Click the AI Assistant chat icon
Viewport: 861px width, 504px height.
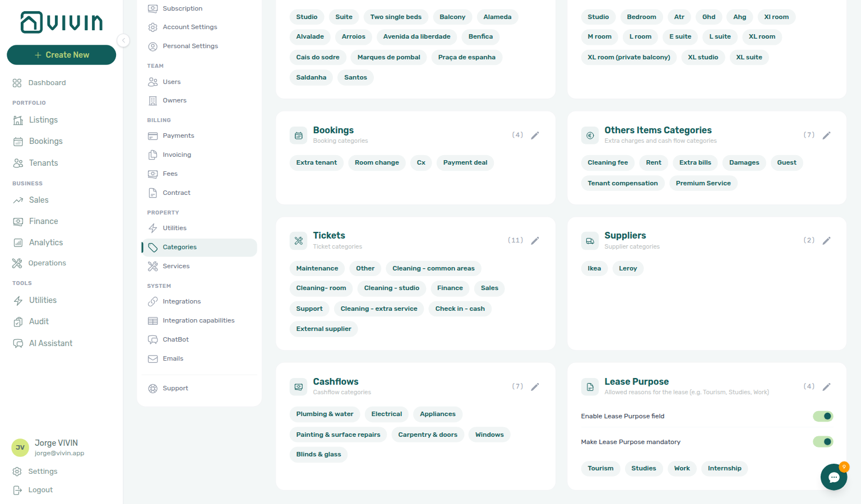pos(18,343)
